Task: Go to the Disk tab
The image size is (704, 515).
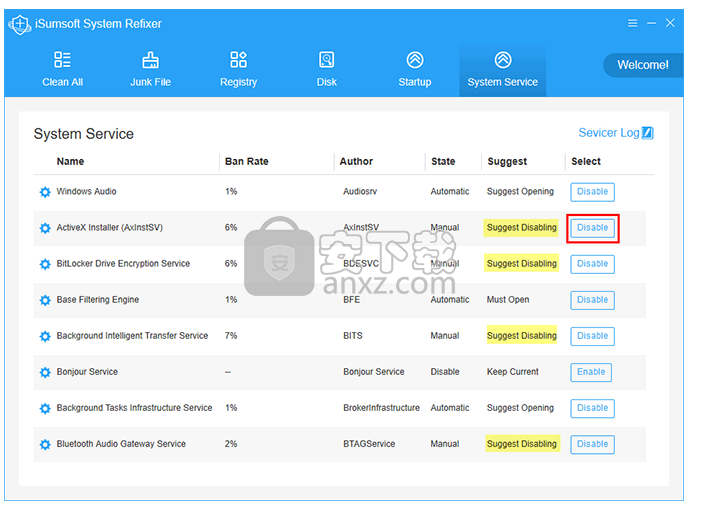Action: [x=326, y=69]
